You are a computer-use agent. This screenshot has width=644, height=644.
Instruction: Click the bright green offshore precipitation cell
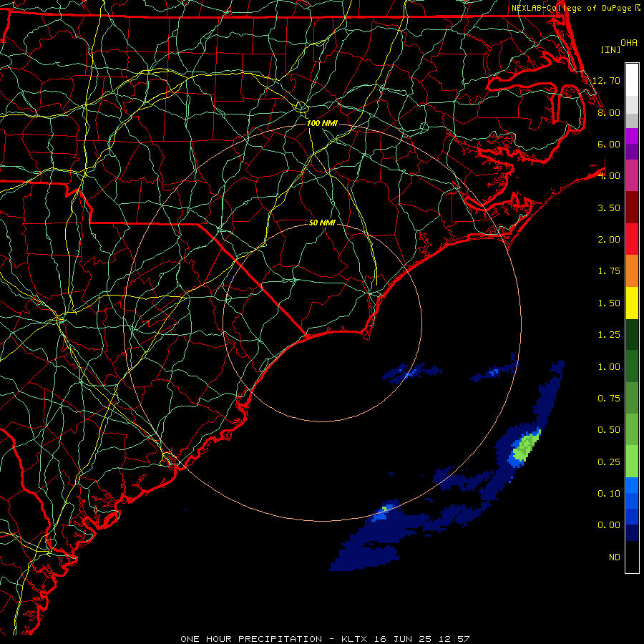point(525,447)
